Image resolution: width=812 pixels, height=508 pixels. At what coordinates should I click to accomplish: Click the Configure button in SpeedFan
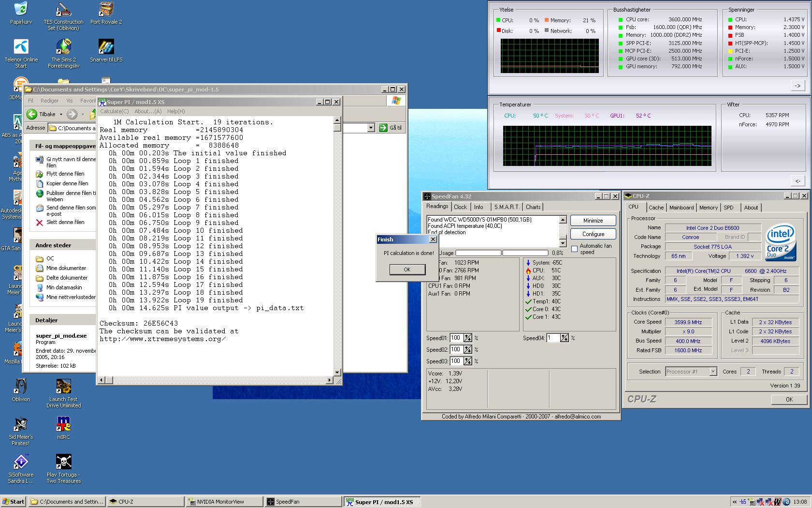pyautogui.click(x=593, y=234)
